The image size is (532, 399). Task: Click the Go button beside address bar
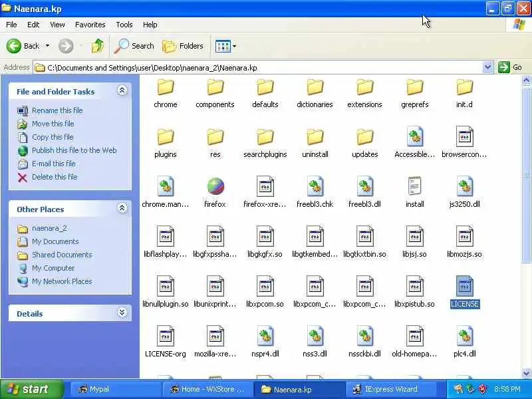click(x=510, y=67)
